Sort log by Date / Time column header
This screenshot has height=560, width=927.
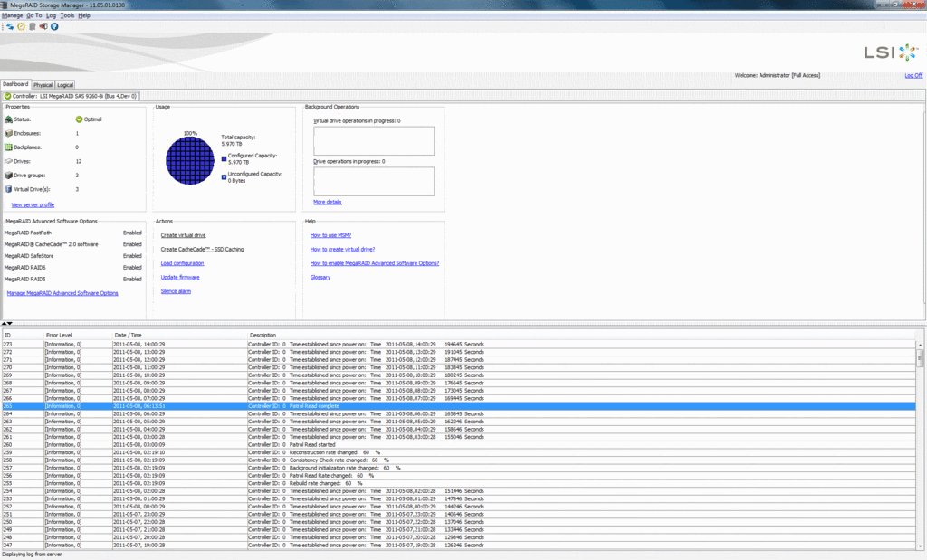pyautogui.click(x=180, y=335)
